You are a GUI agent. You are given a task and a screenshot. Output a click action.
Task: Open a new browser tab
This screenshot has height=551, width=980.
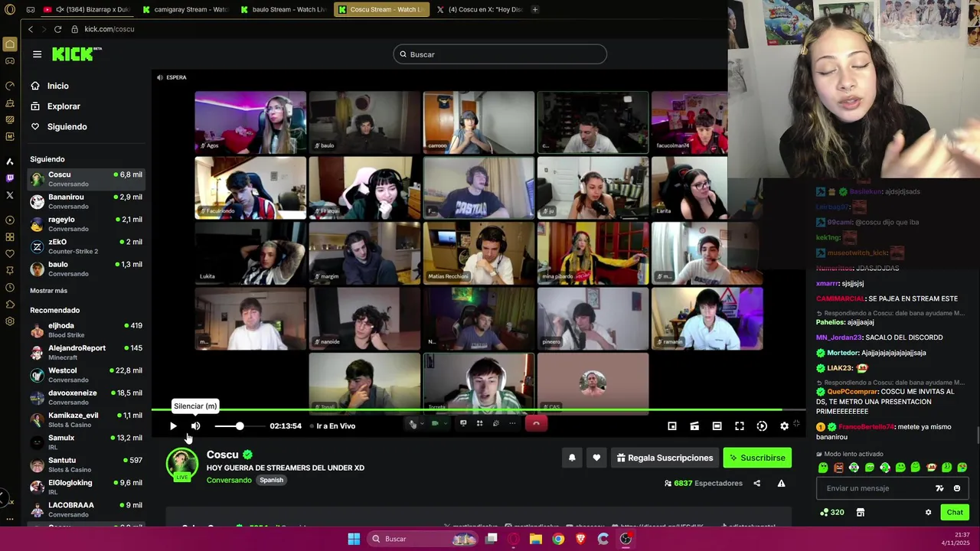[535, 9]
